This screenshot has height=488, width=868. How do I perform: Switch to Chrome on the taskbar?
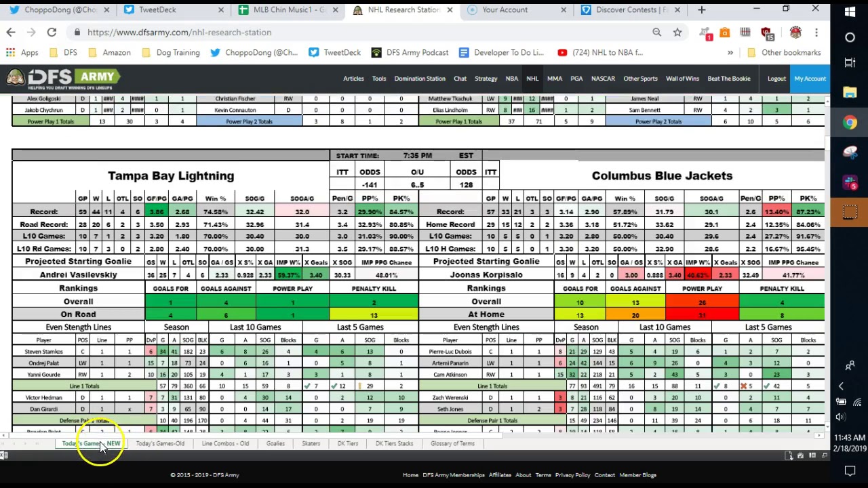point(850,123)
